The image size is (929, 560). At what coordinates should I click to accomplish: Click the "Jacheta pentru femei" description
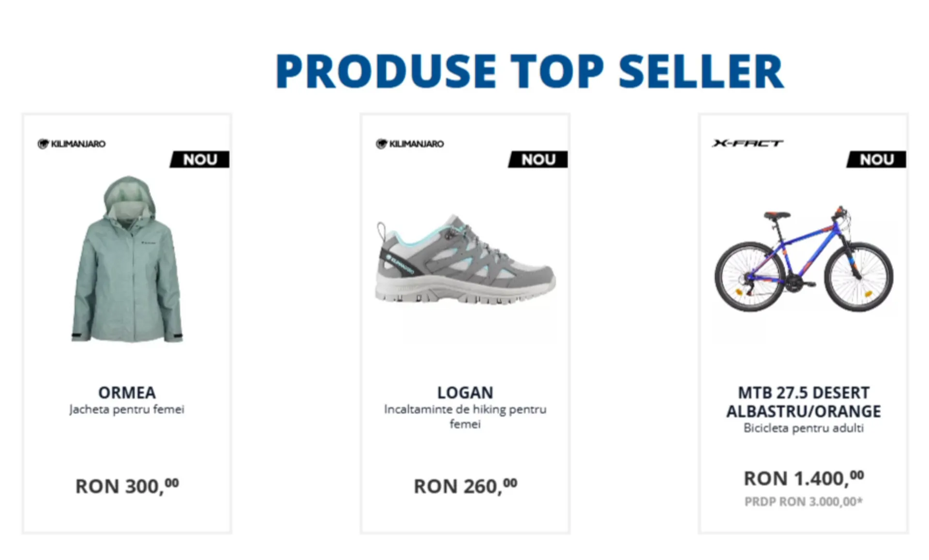pyautogui.click(x=127, y=410)
